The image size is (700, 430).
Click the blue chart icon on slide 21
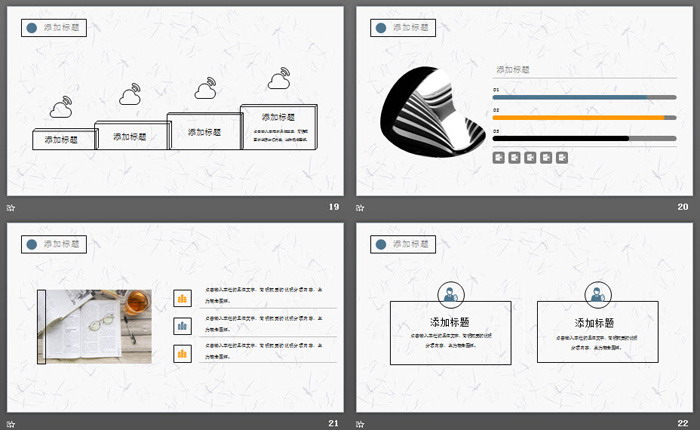(x=182, y=325)
